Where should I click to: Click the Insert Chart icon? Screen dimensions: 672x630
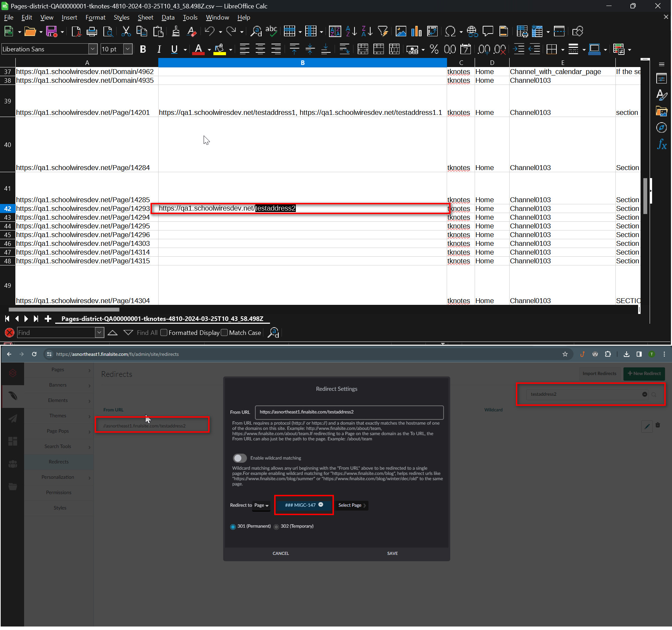(x=416, y=31)
